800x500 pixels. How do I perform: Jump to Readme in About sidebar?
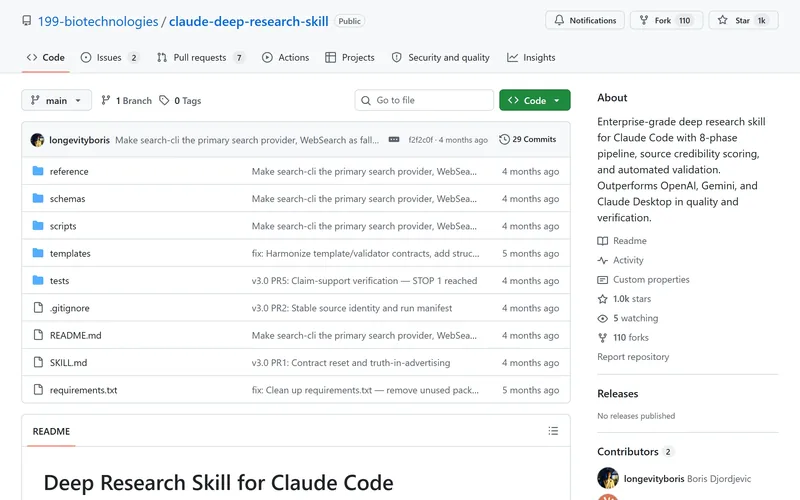coord(622,241)
